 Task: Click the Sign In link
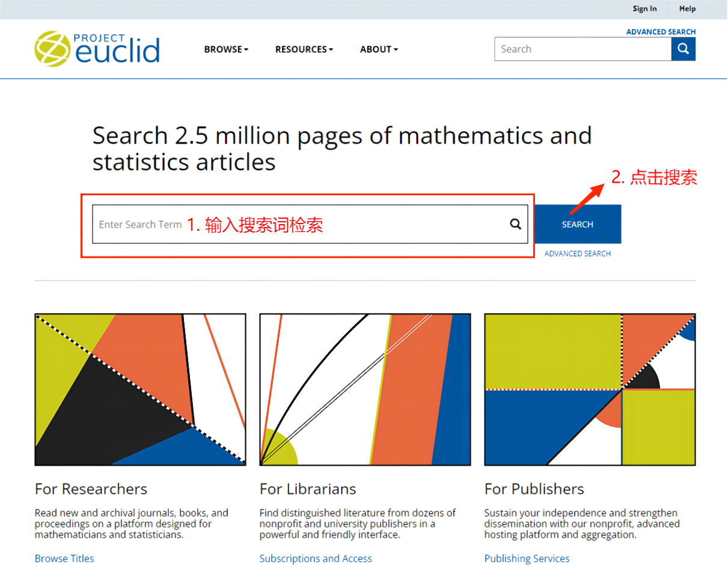coord(644,8)
